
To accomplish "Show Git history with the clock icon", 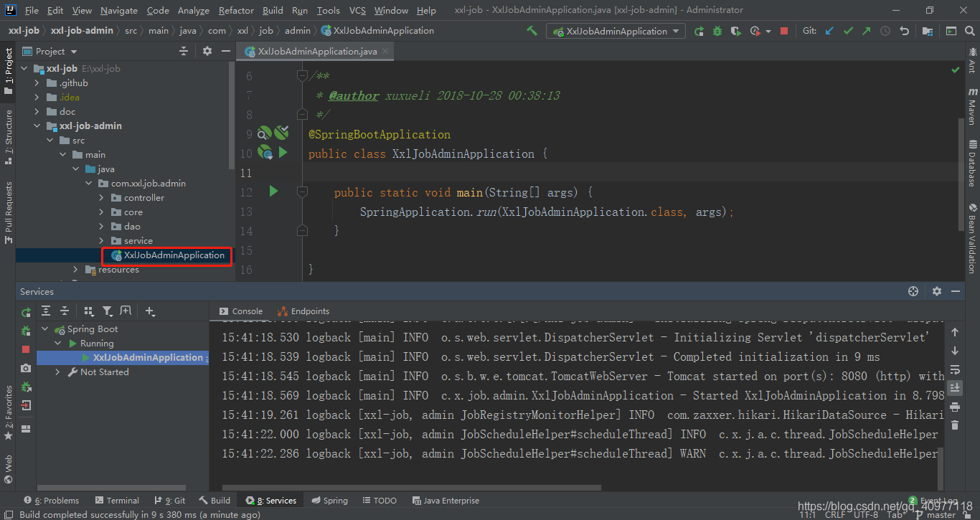I will tap(885, 31).
